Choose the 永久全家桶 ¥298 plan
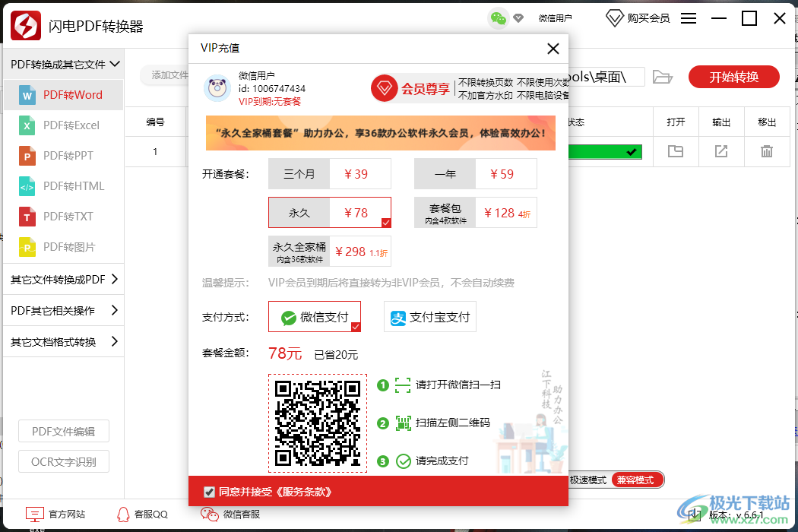 [x=330, y=252]
